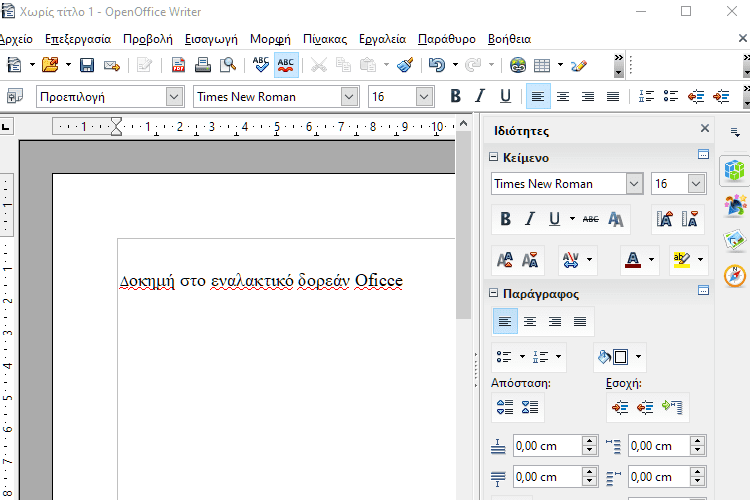The image size is (750, 500).
Task: Open the Styles and Formatting window icon
Action: coord(14,96)
